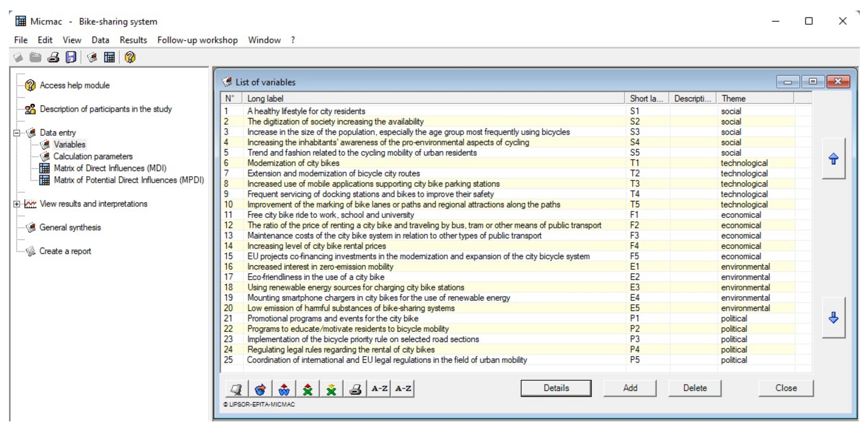The height and width of the screenshot is (429, 868).
Task: Collapse the Data entry tree node
Action: (17, 133)
